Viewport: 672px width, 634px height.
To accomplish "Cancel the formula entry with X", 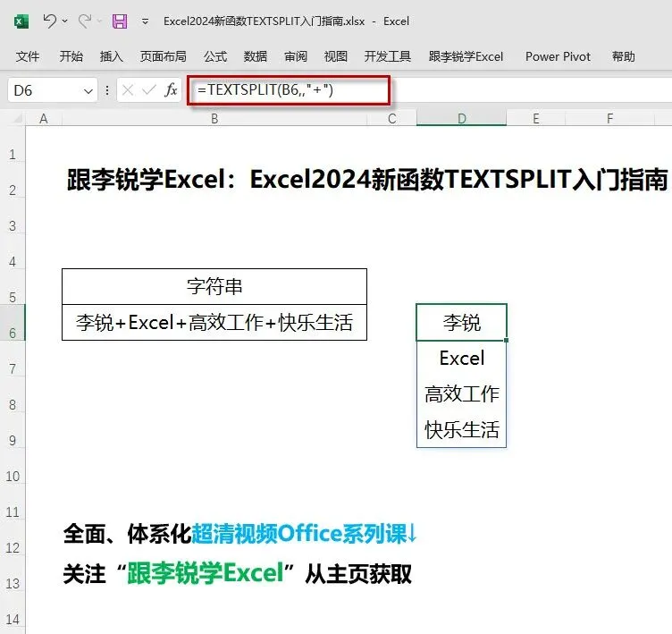I will (x=128, y=90).
